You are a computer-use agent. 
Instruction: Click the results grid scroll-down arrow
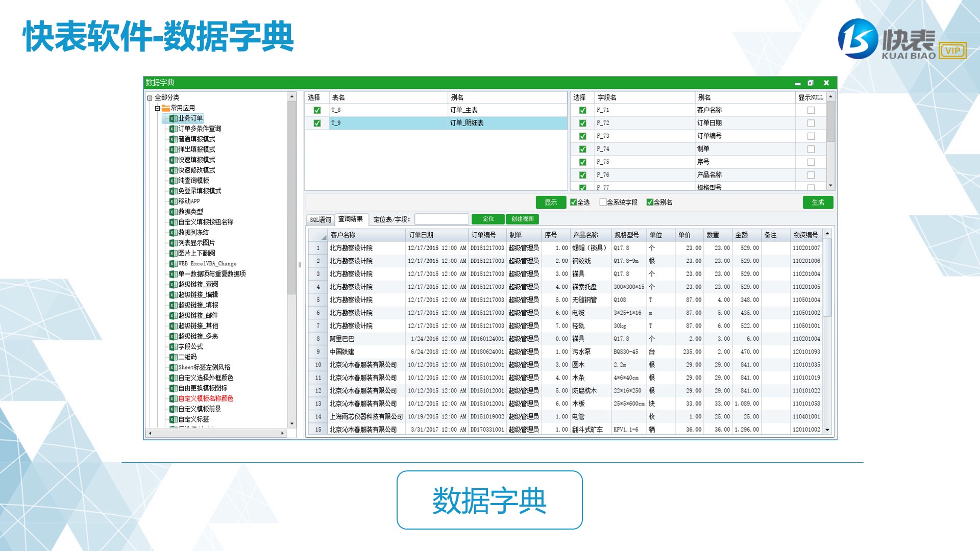(827, 430)
